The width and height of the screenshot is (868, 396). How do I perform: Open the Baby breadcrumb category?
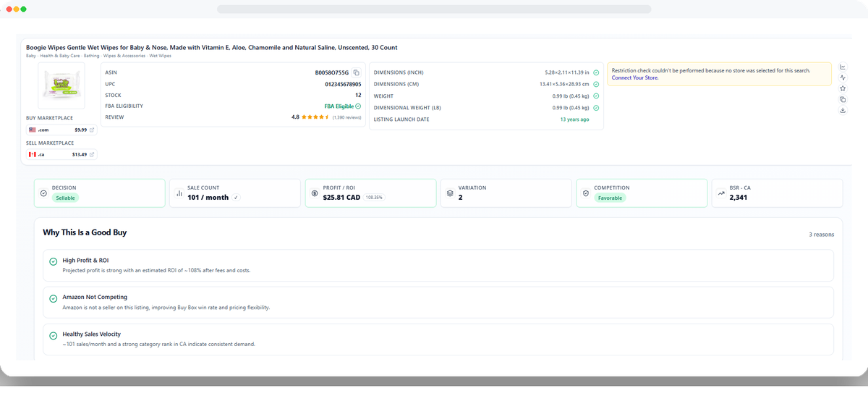pos(31,56)
